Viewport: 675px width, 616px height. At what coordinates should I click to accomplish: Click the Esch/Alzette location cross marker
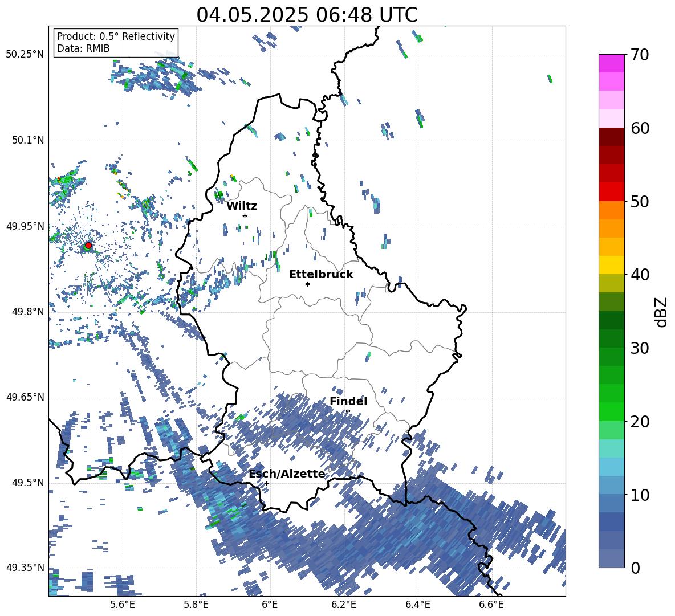pos(266,483)
